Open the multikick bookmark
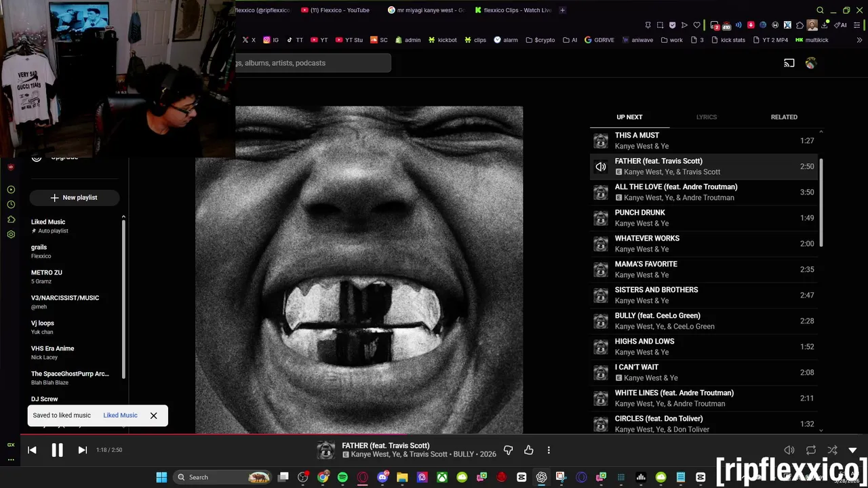Screen dimensions: 868x488 pyautogui.click(x=812, y=40)
